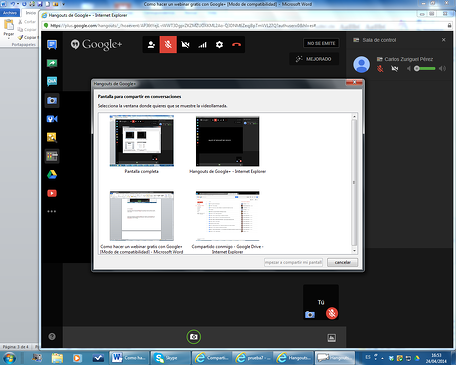Screen dimensions: 456x365
Task: Adjust Carlos Zuriguel Pérez's volume slider
Action: [425, 69]
